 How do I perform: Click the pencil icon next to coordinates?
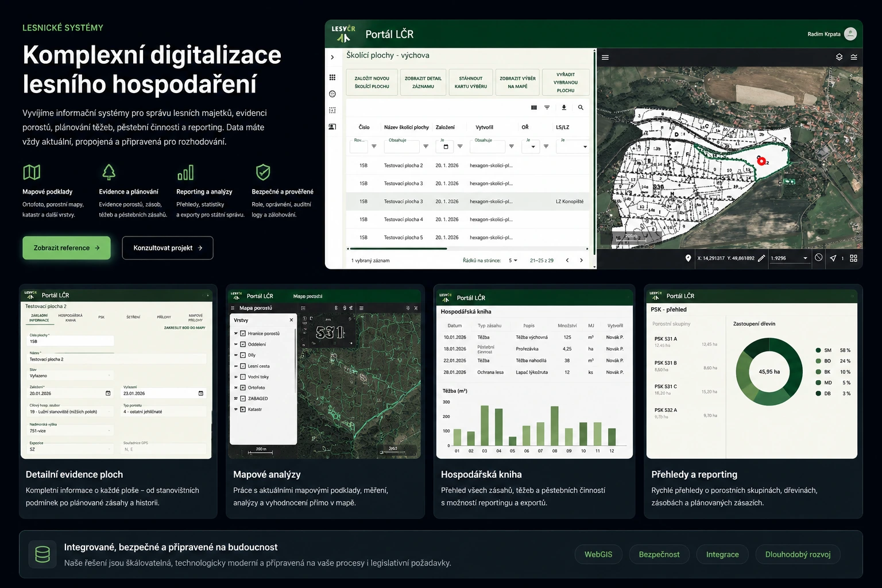761,258
